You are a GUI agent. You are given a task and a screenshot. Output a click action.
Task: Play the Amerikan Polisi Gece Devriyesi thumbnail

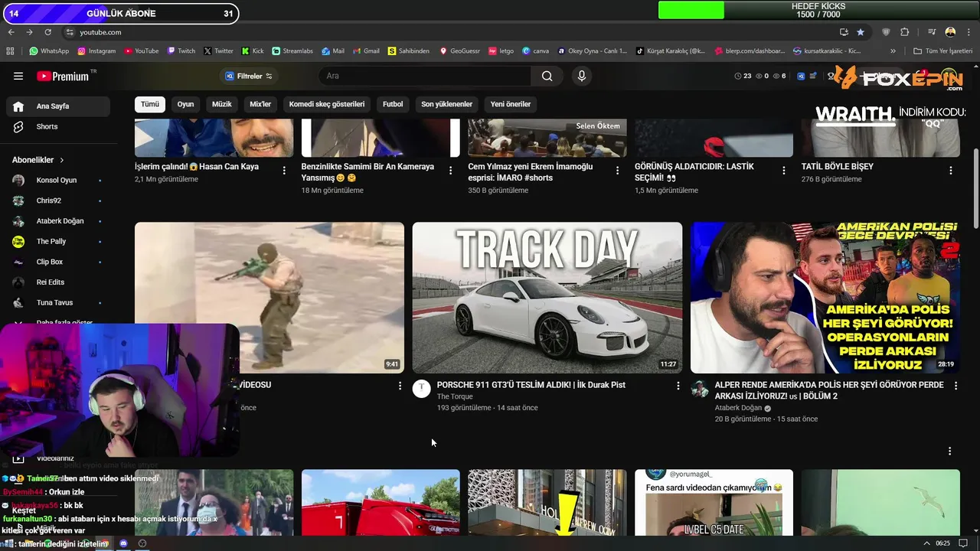[x=825, y=298]
